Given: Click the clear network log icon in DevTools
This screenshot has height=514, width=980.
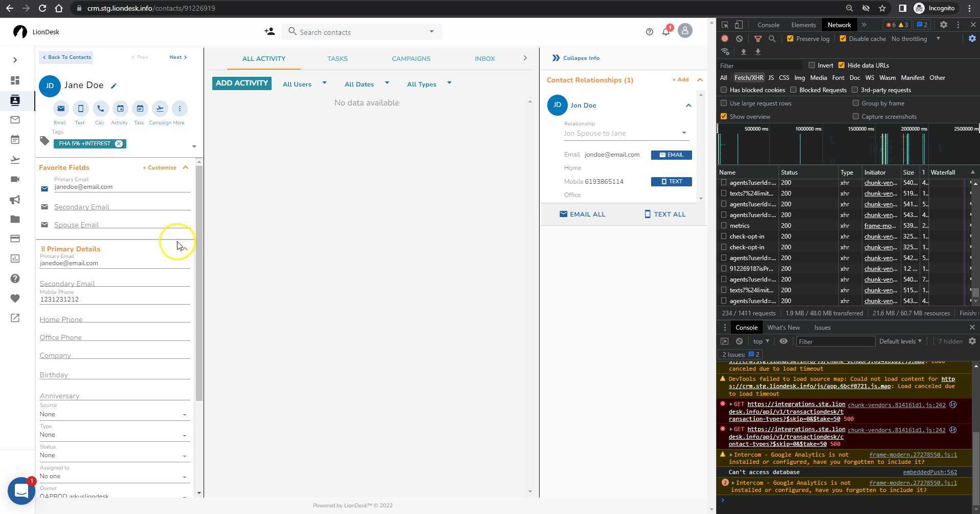Looking at the screenshot, I should [x=740, y=38].
